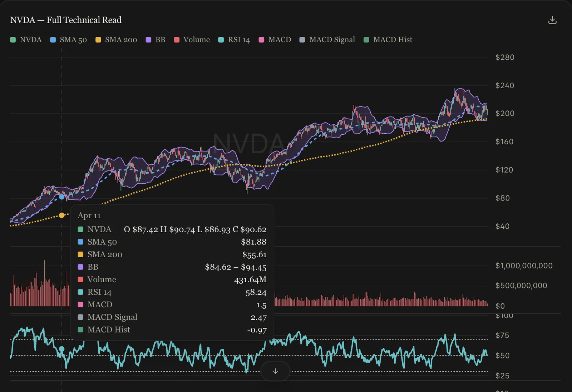Click the tooltip MACD Hist value -0.97
Viewport: 572px width, 392px height.
tap(257, 330)
